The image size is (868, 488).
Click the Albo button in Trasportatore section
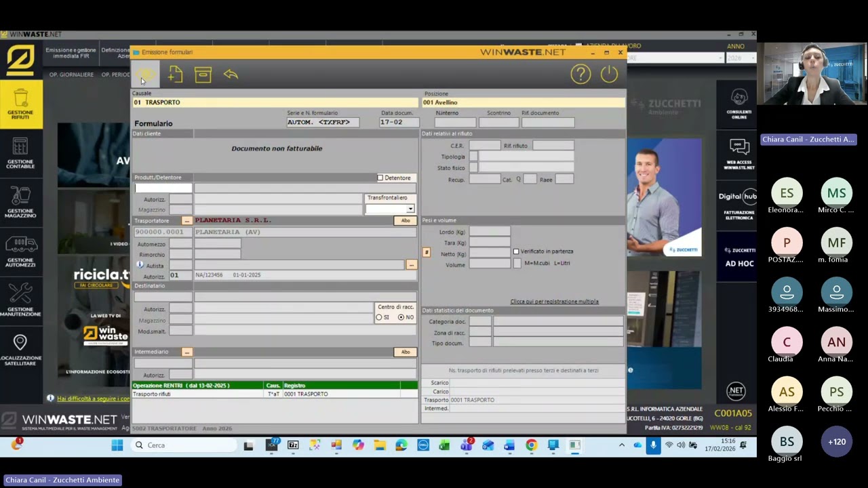(406, 221)
